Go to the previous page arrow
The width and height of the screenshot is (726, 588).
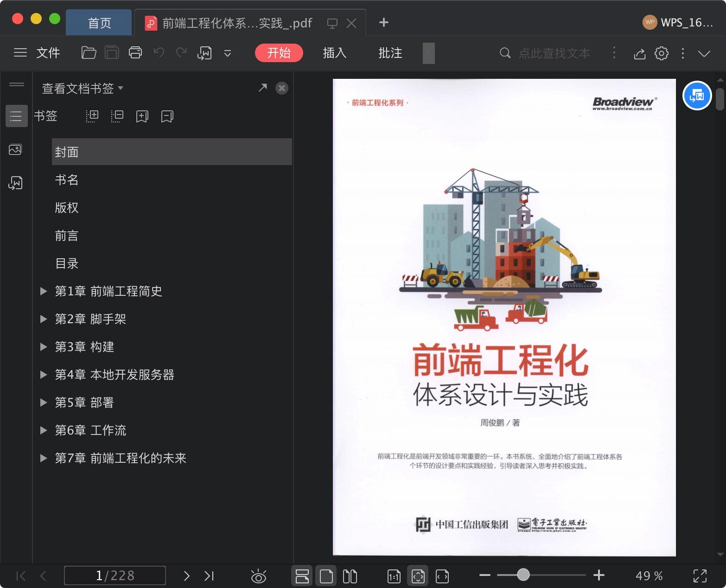[x=43, y=576]
